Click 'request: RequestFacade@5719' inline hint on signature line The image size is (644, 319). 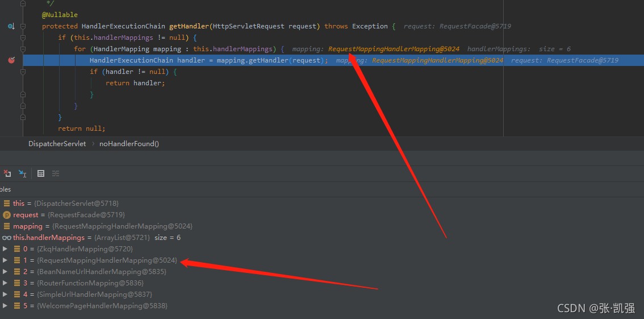(x=457, y=26)
